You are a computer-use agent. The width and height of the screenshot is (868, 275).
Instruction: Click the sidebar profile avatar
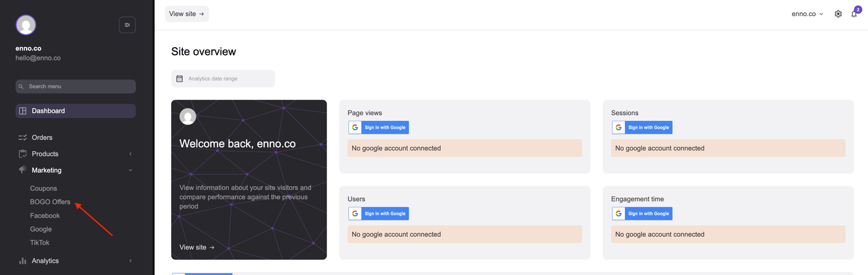[x=26, y=25]
